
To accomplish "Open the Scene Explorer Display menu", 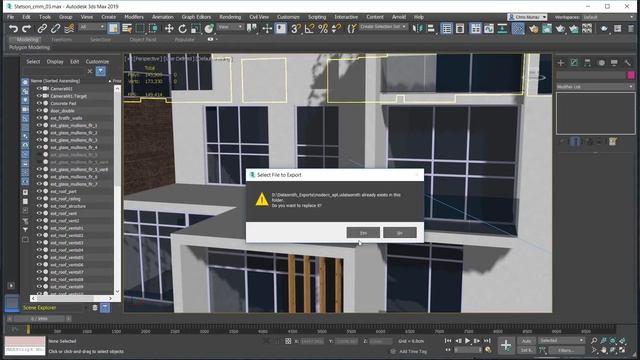I will click(x=55, y=62).
